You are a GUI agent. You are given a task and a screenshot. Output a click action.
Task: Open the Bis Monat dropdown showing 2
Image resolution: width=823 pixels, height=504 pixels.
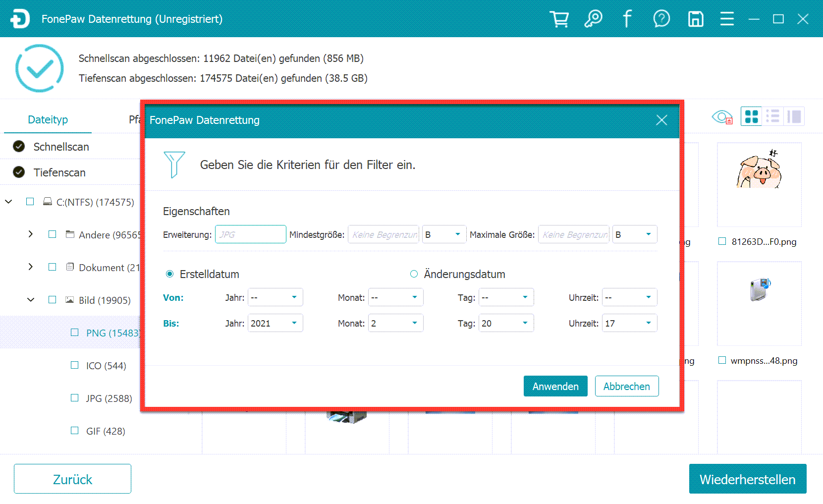pyautogui.click(x=395, y=323)
